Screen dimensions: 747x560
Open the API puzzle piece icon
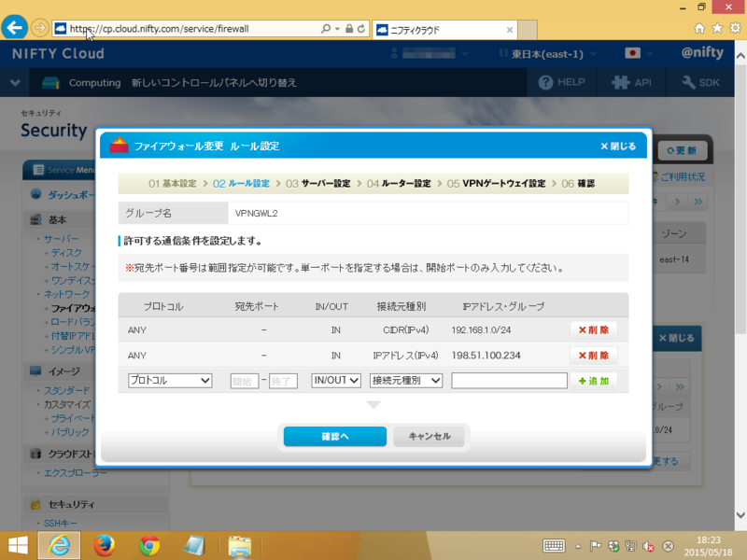pyautogui.click(x=621, y=82)
